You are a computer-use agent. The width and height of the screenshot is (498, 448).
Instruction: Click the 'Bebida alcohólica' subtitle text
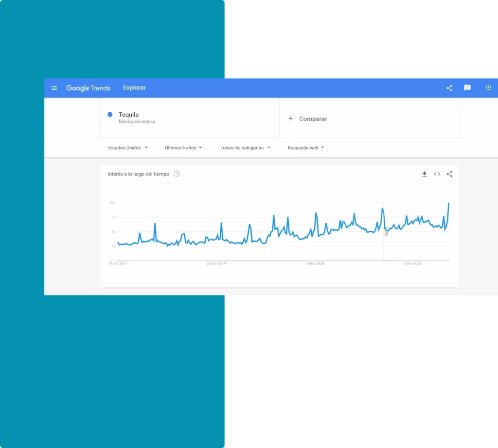click(x=137, y=121)
